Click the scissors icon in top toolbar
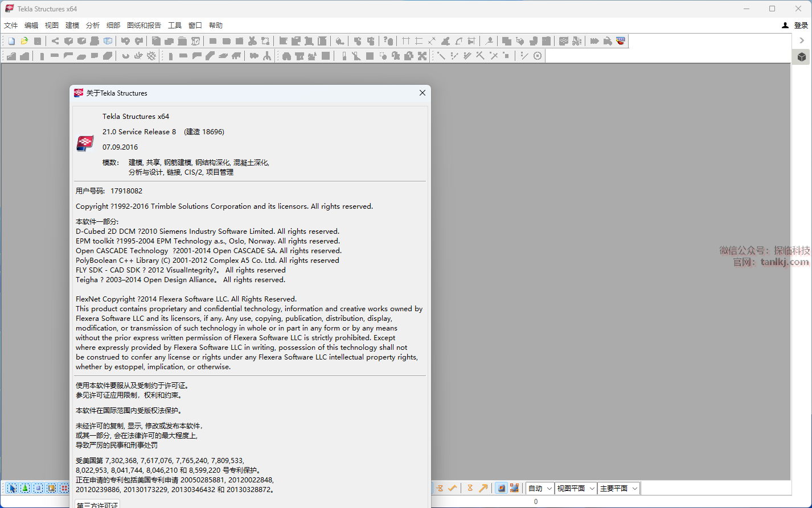The height and width of the screenshot is (508, 812). (x=252, y=41)
